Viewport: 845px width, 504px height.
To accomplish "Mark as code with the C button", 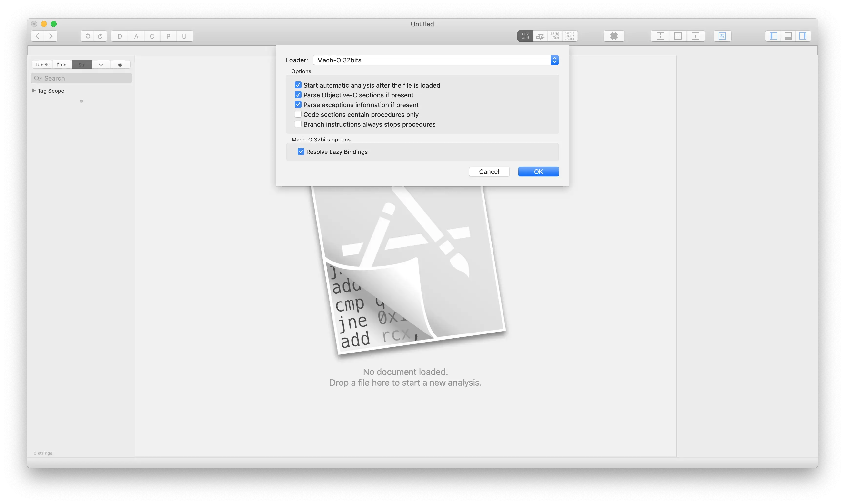I will [152, 36].
